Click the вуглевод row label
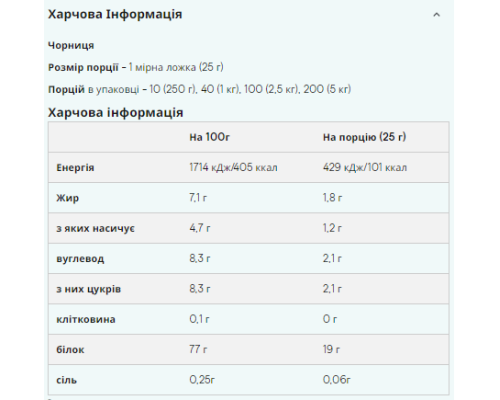 pyautogui.click(x=80, y=259)
